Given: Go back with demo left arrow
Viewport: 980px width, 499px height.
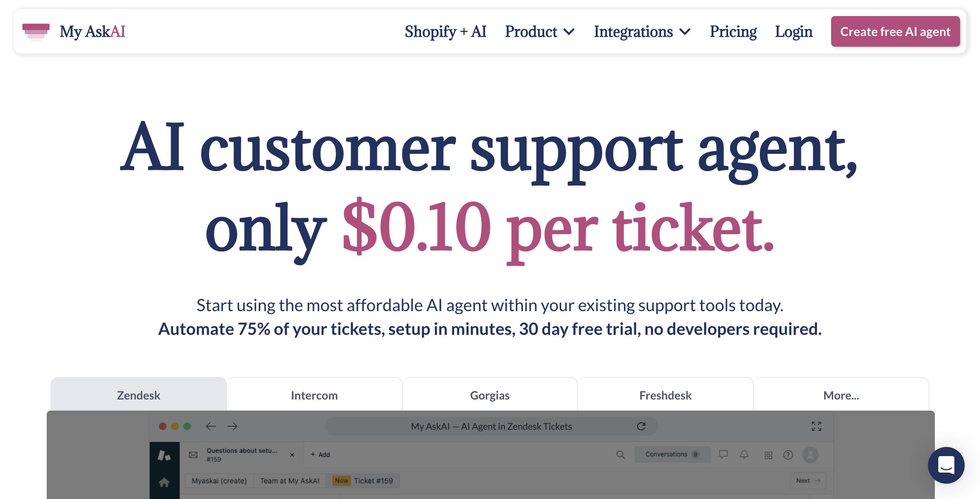Looking at the screenshot, I should tap(211, 426).
